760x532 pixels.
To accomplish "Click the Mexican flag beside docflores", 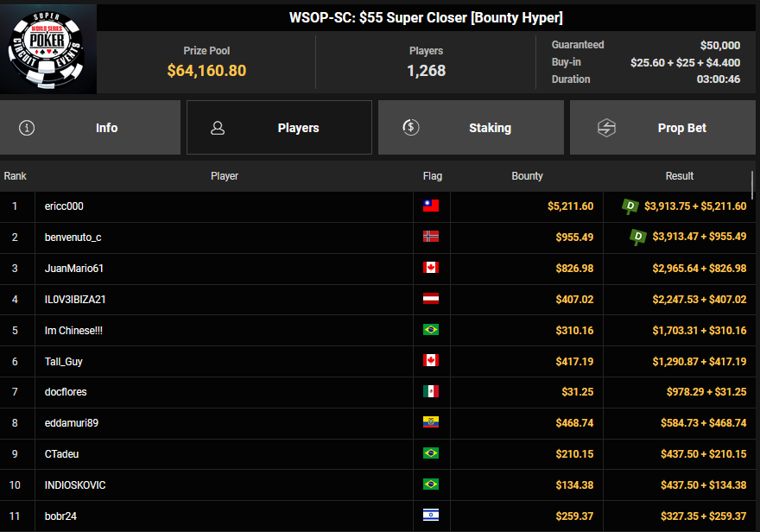I will (430, 392).
